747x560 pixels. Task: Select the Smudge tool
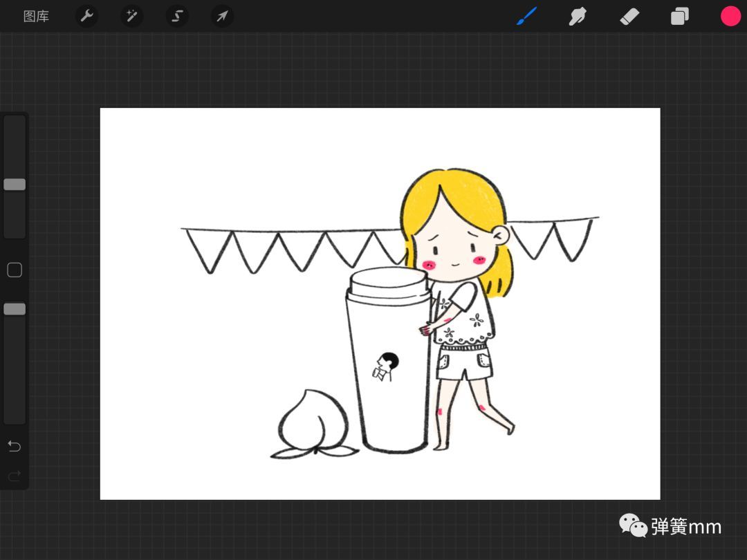coord(578,16)
